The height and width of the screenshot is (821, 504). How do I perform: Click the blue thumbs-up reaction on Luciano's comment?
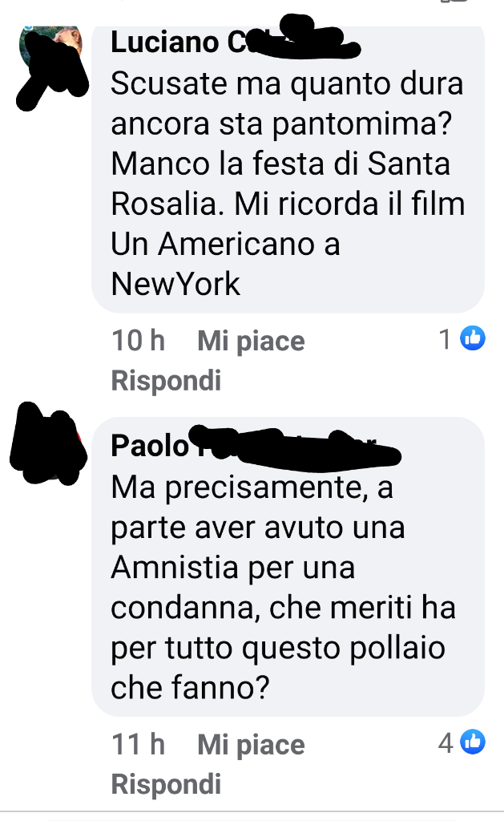click(473, 338)
